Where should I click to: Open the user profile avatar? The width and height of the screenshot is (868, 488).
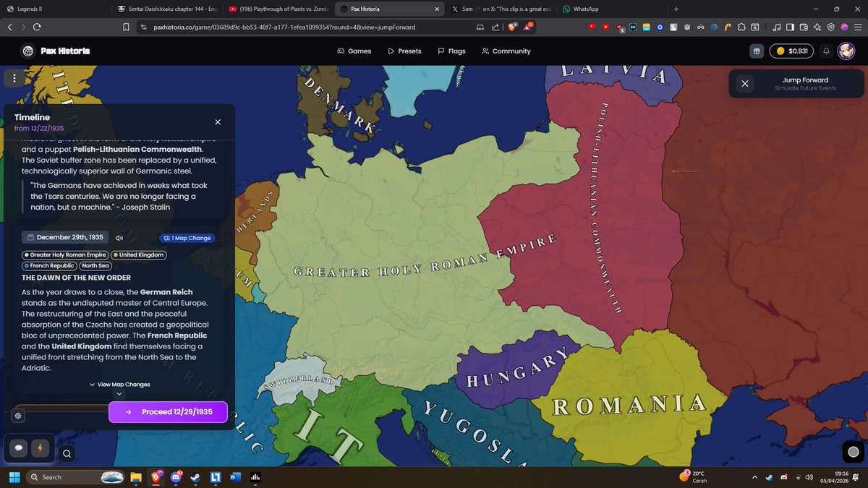[x=846, y=51]
